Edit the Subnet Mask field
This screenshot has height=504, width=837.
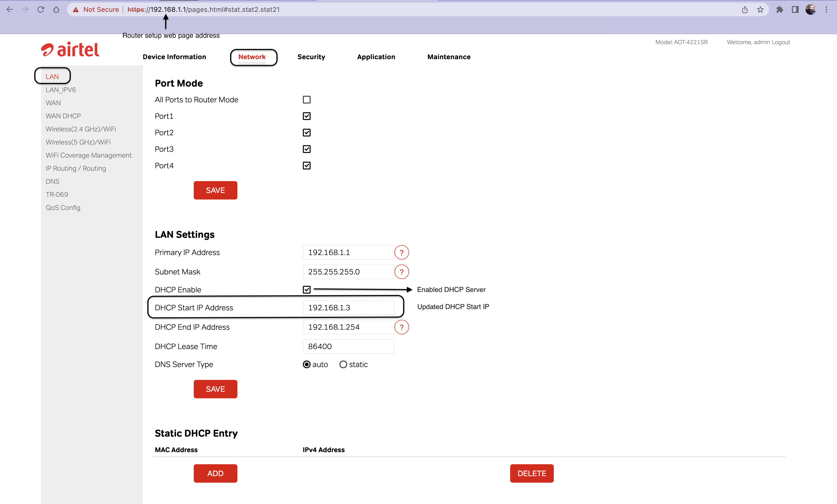348,272
